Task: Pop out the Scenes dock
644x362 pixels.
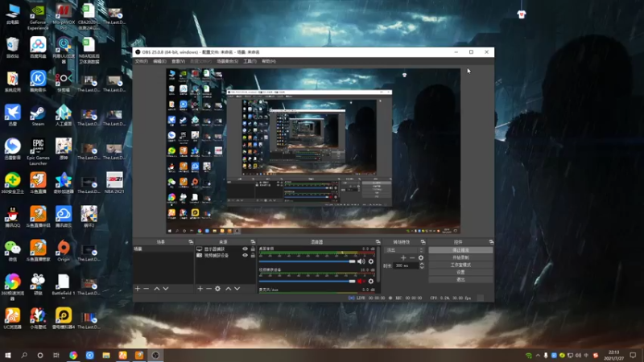Action: point(191,242)
